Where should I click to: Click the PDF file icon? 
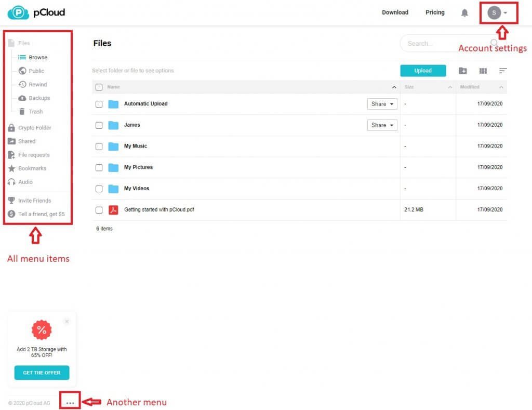(x=113, y=210)
